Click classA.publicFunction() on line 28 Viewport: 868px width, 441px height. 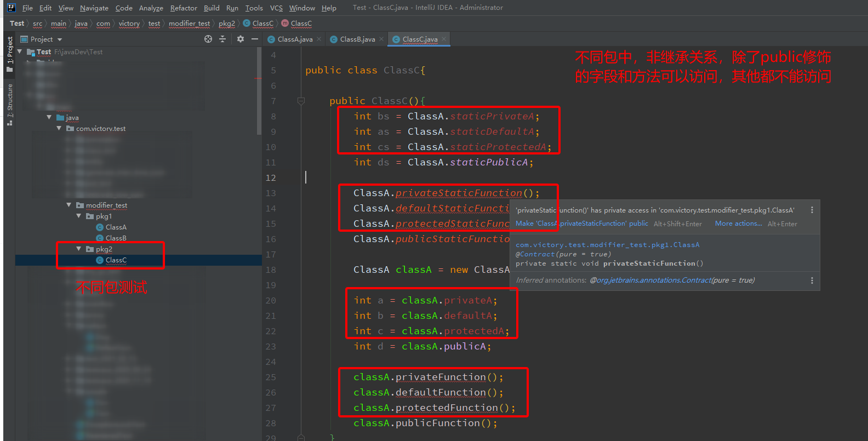425,423
